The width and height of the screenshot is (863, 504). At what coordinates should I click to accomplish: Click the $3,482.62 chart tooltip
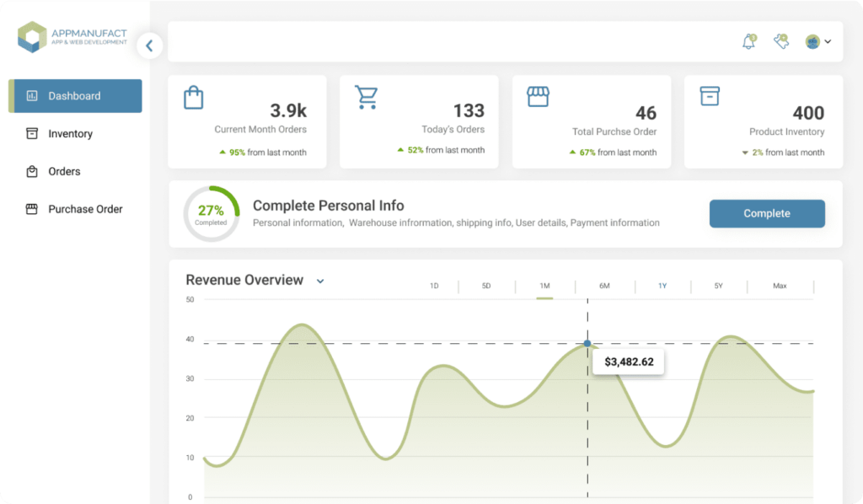click(x=629, y=362)
